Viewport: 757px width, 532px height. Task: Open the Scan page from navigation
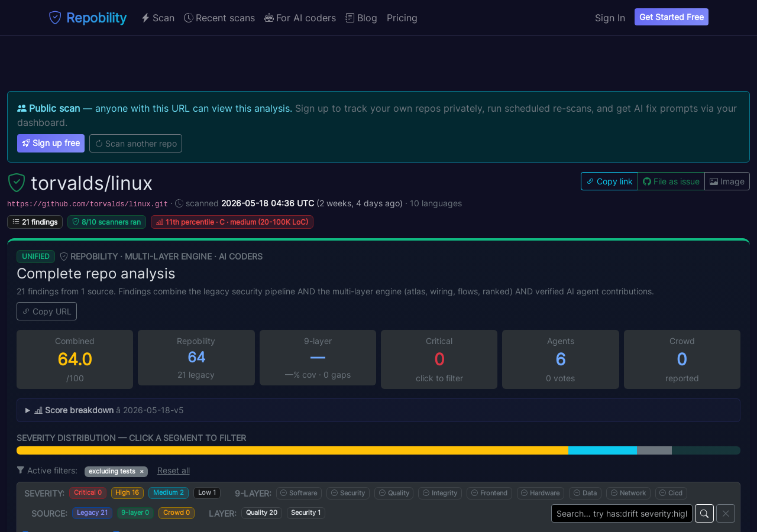158,18
